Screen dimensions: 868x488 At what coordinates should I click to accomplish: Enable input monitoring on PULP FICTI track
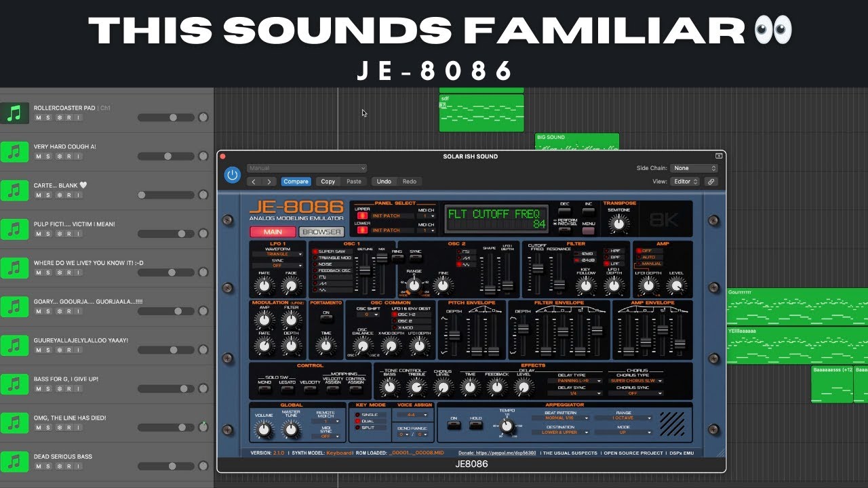pos(78,234)
